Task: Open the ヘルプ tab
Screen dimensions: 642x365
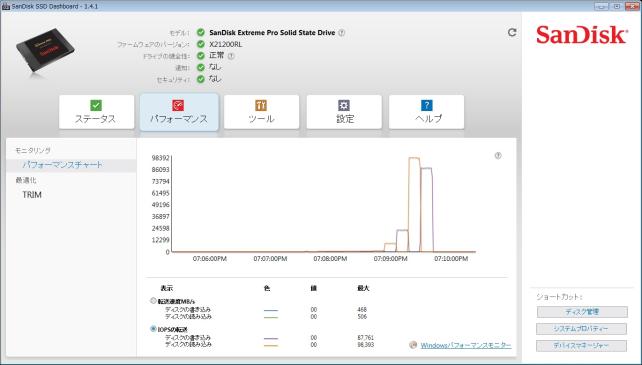Action: (427, 112)
